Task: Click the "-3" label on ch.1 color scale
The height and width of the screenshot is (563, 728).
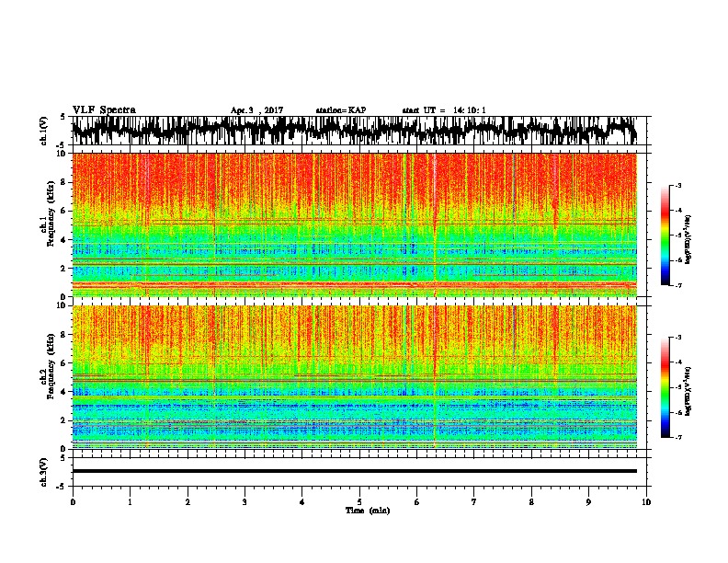Action: [x=677, y=185]
